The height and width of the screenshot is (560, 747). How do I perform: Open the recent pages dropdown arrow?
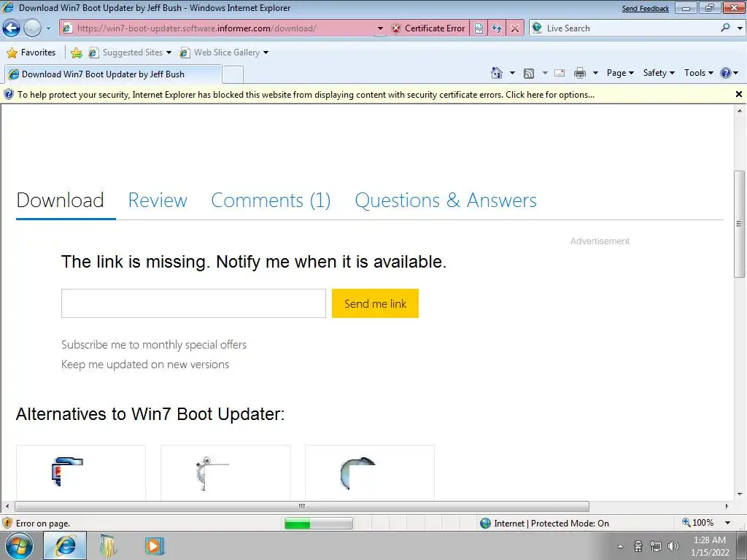coord(48,28)
